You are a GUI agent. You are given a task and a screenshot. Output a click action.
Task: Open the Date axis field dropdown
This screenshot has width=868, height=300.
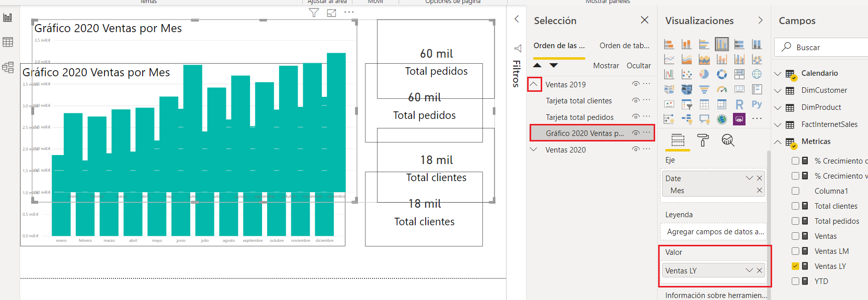point(750,178)
